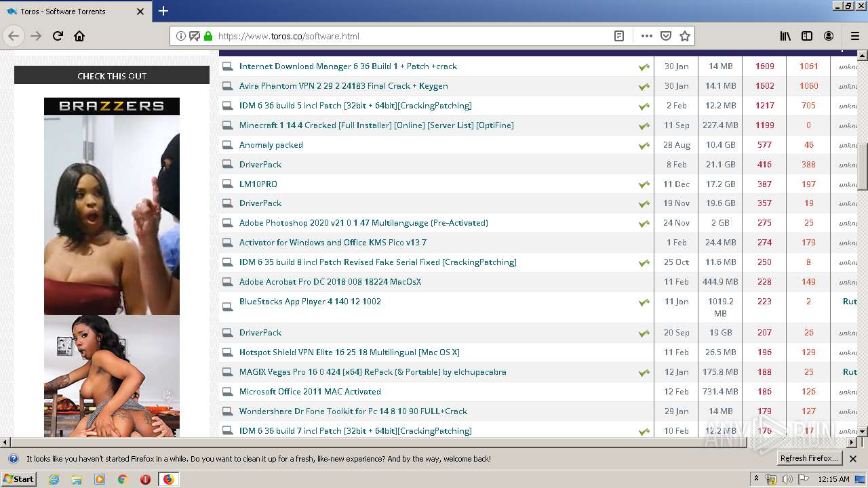This screenshot has height=488, width=868.
Task: Open media player icon in taskbar
Action: pos(100,479)
